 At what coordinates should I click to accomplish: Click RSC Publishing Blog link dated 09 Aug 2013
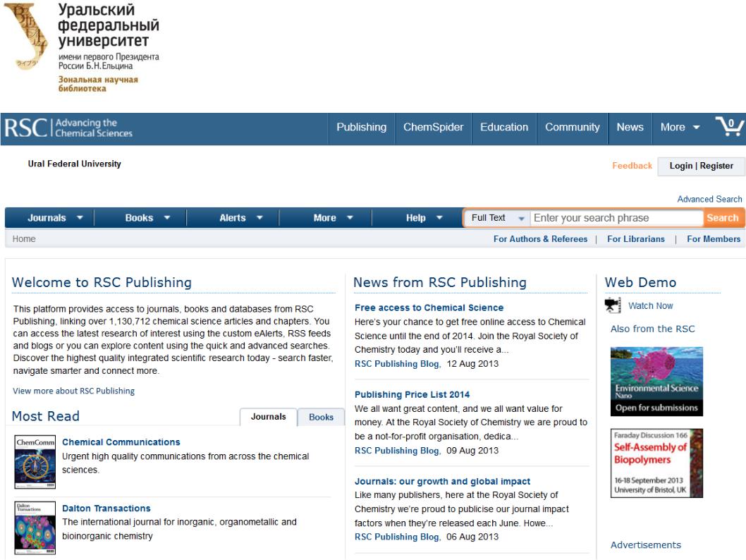[397, 451]
